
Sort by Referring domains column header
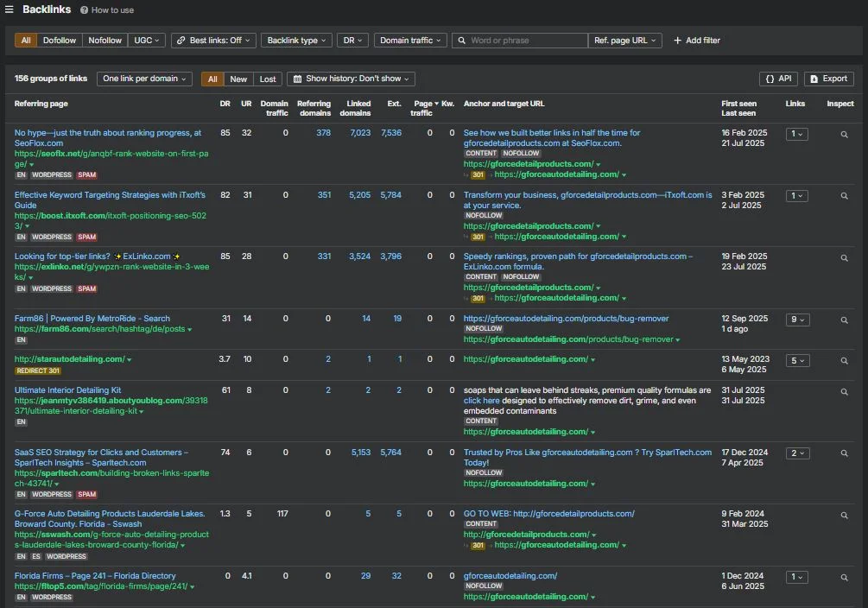pyautogui.click(x=314, y=108)
